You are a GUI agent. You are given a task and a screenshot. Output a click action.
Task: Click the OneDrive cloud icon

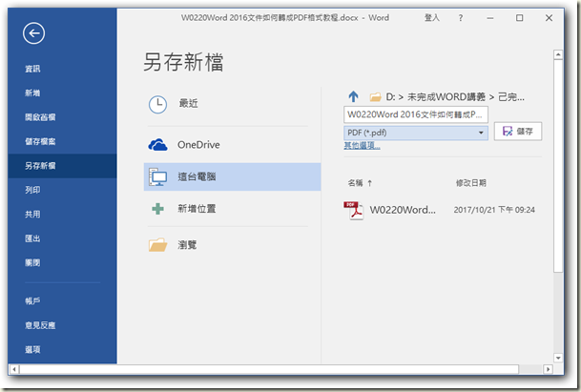[x=157, y=145]
